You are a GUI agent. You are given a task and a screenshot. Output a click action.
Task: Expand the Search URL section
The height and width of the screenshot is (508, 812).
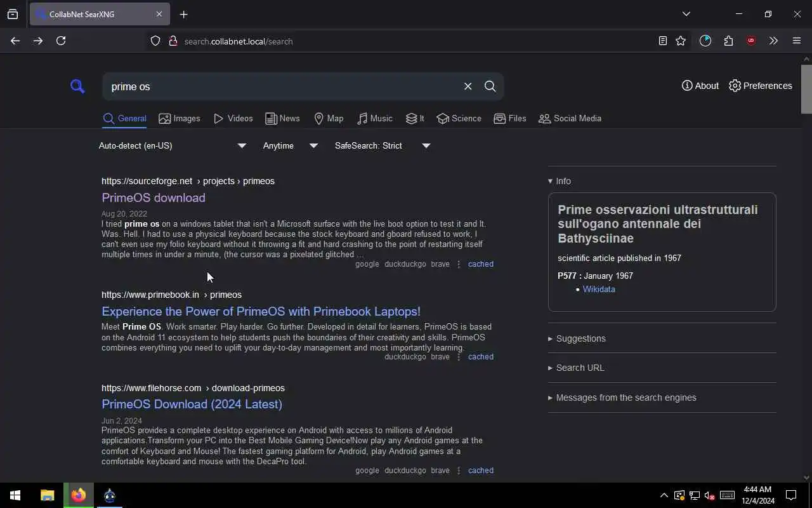click(576, 368)
